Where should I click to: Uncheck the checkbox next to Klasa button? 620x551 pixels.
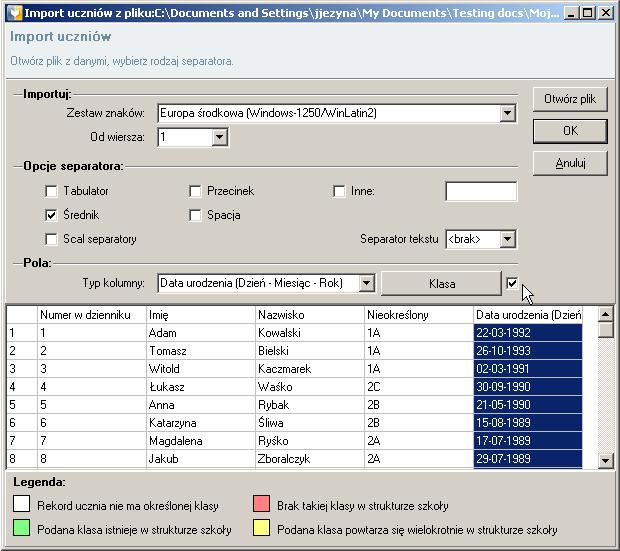coord(512,283)
